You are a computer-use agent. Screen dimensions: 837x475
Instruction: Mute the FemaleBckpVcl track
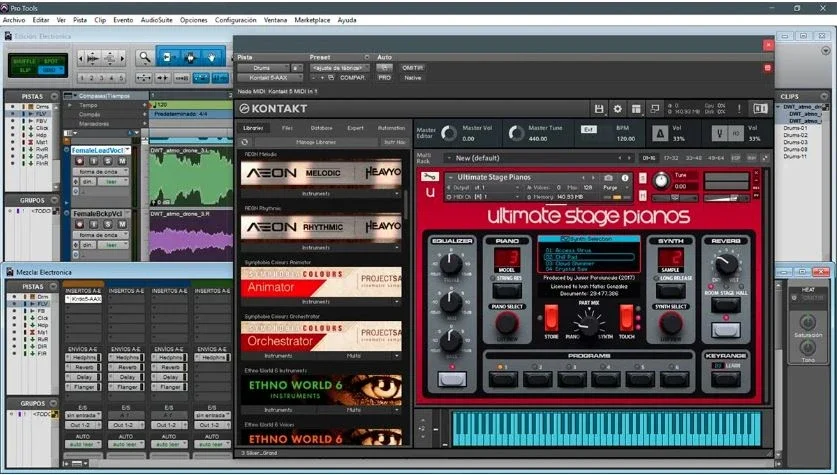tap(122, 225)
